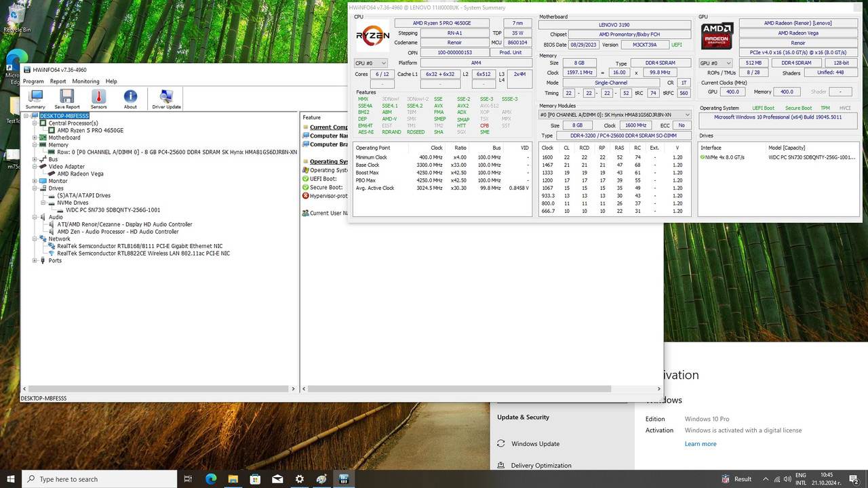
Task: Open Delivery Optimization in Settings sidebar
Action: click(541, 466)
